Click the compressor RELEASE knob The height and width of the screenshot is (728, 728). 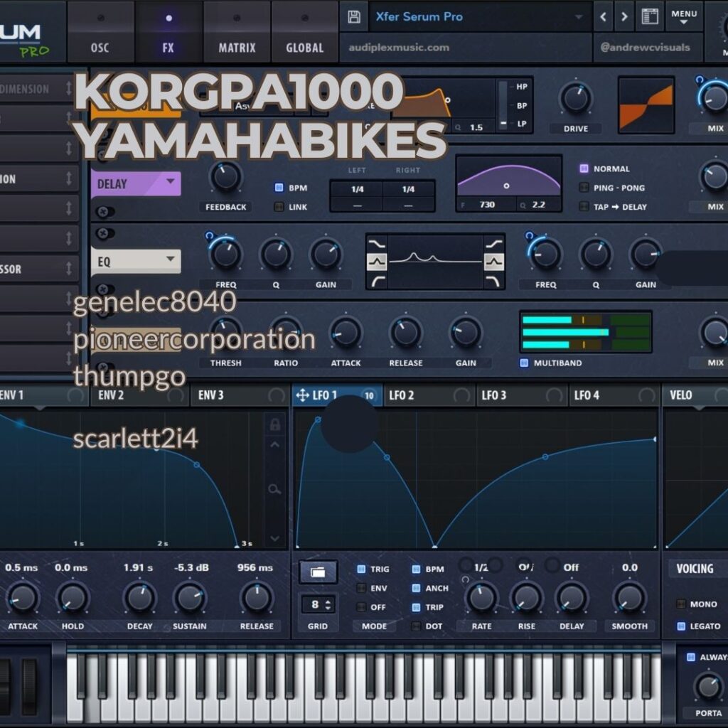point(405,333)
